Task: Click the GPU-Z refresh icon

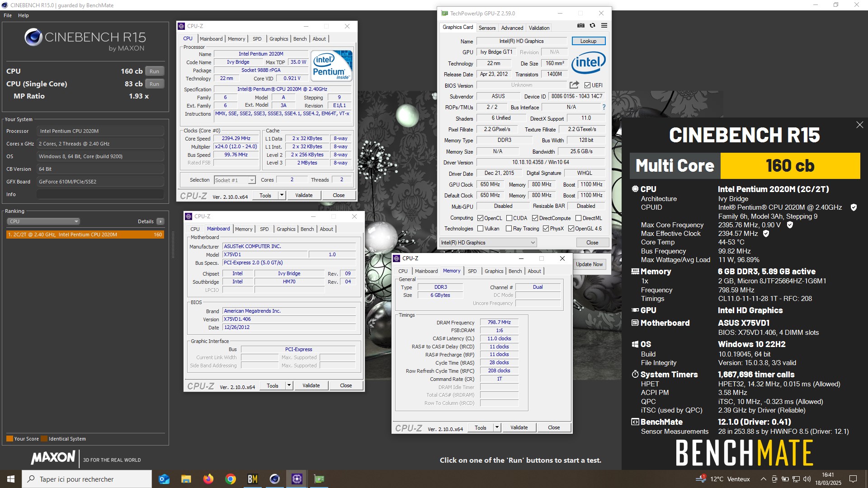Action: (x=592, y=26)
